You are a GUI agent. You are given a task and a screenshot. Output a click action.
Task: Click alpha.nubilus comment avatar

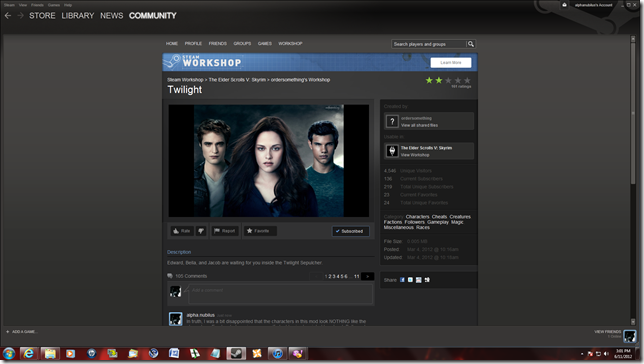click(175, 319)
